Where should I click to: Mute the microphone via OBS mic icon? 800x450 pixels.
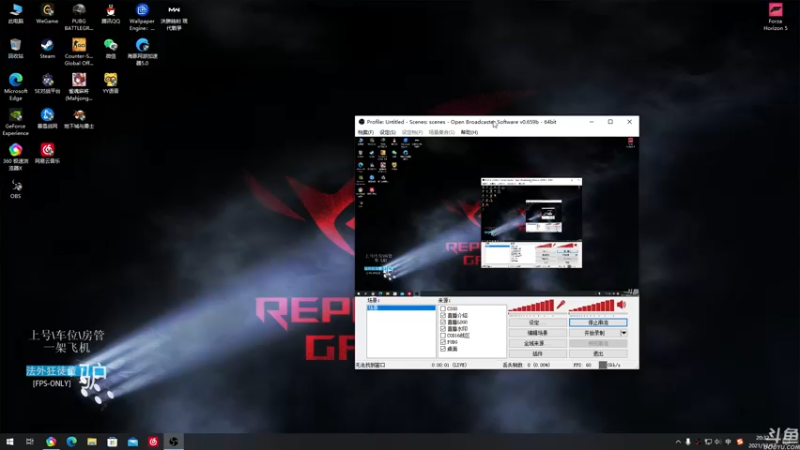pos(561,305)
